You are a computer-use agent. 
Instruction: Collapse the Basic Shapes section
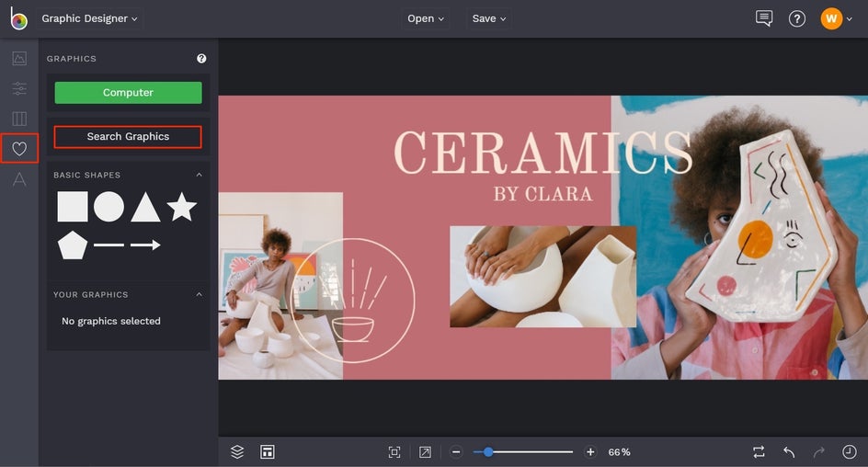click(200, 175)
